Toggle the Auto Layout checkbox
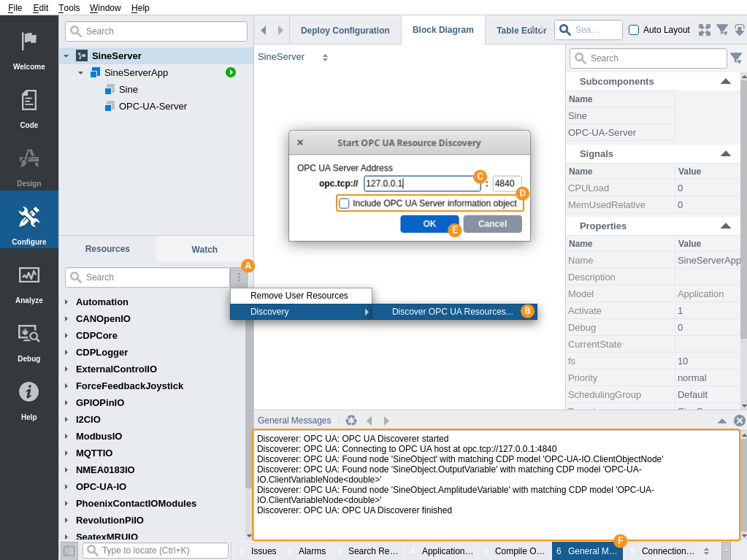Viewport: 747px width, 560px height. (x=634, y=30)
